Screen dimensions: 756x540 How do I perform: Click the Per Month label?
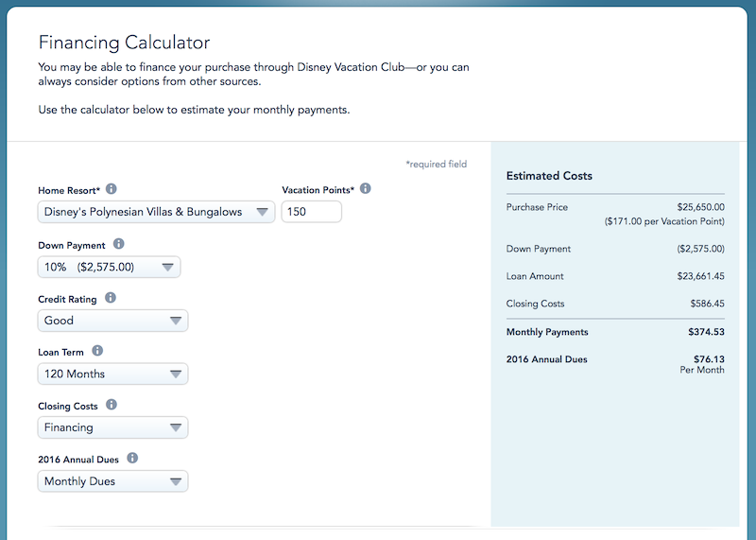[702, 370]
